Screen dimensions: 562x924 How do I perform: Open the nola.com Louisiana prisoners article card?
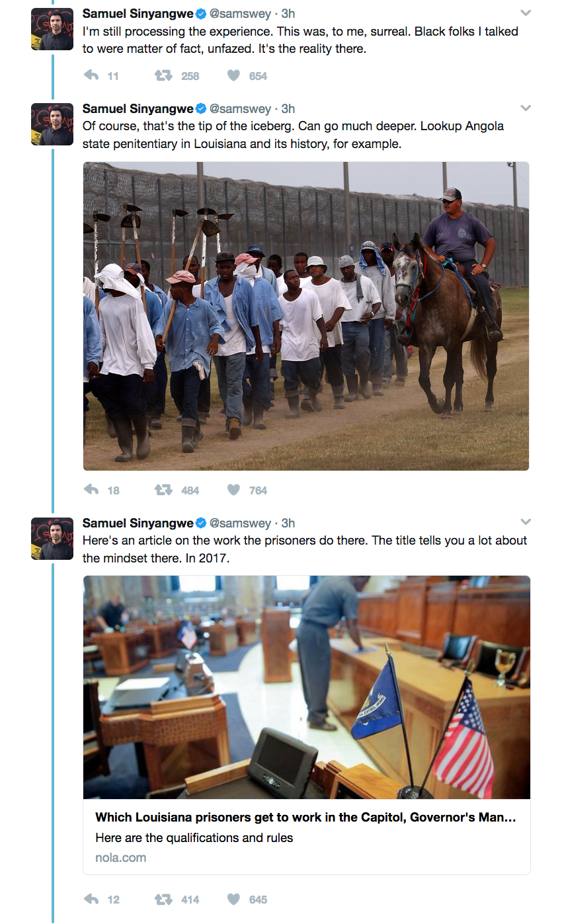tap(306, 725)
